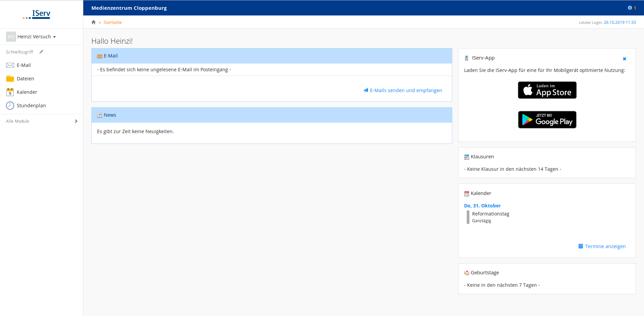This screenshot has width=644, height=316.
Task: Click the Dateien folder icon
Action: [x=10, y=79]
